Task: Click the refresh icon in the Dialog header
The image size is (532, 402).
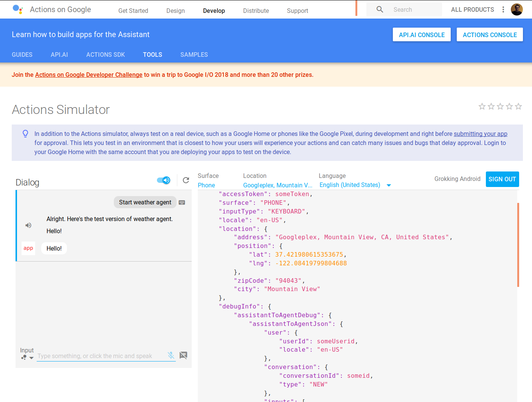Action: click(x=186, y=180)
